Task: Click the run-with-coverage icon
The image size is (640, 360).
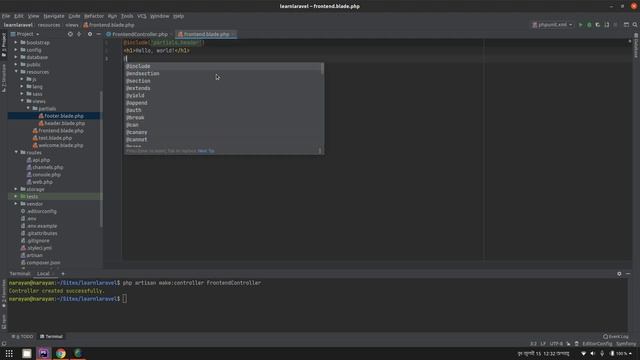Action: pyautogui.click(x=598, y=25)
